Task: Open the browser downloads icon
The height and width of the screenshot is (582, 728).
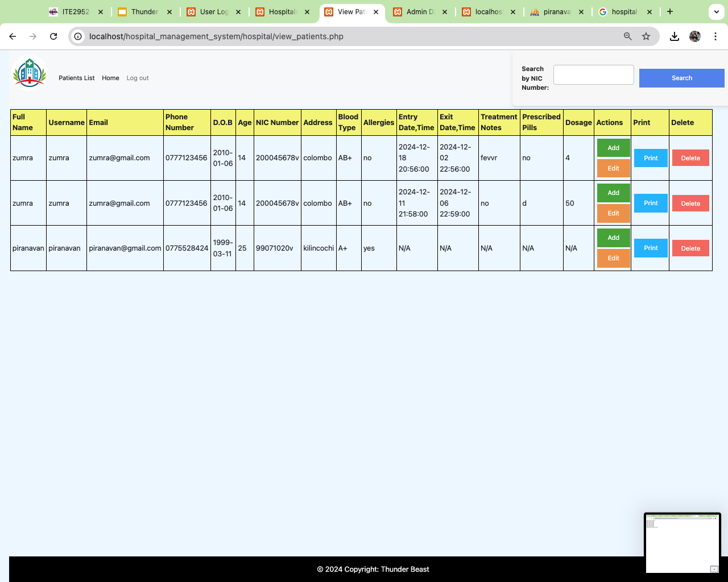Action: (x=674, y=36)
